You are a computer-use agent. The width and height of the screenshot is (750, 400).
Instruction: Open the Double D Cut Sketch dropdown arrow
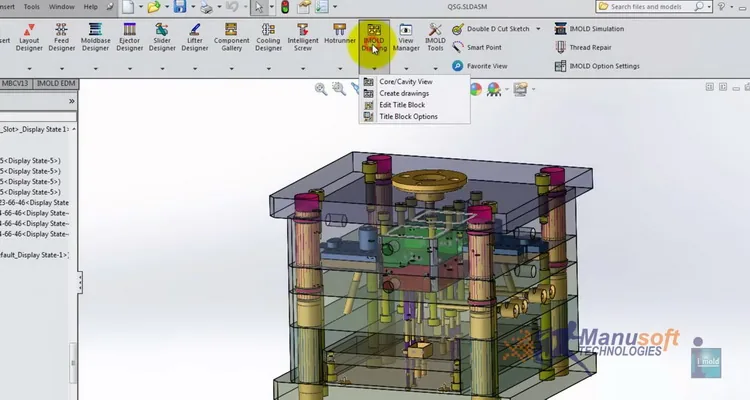pyautogui.click(x=538, y=29)
